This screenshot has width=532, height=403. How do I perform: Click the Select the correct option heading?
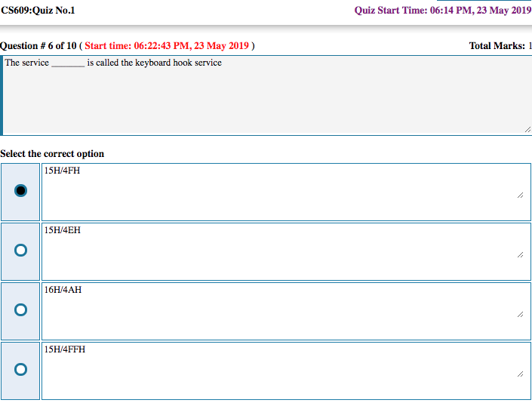[x=52, y=154]
